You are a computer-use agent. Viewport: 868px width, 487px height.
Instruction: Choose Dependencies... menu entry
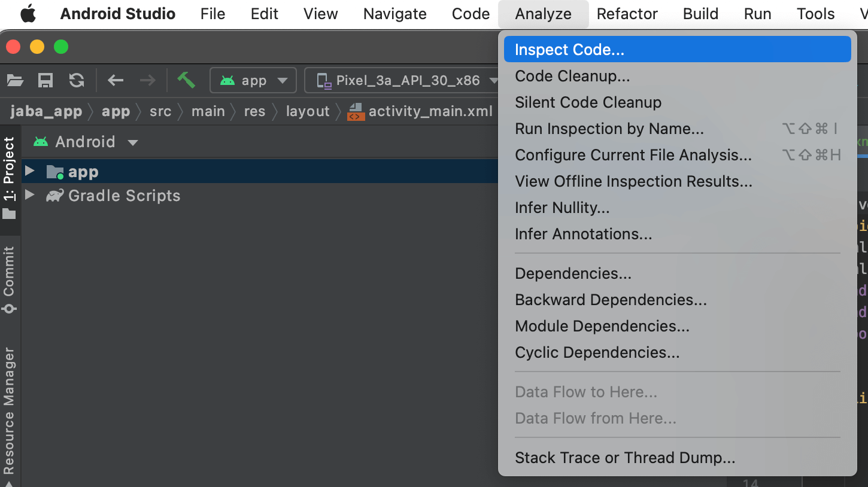pos(678,273)
